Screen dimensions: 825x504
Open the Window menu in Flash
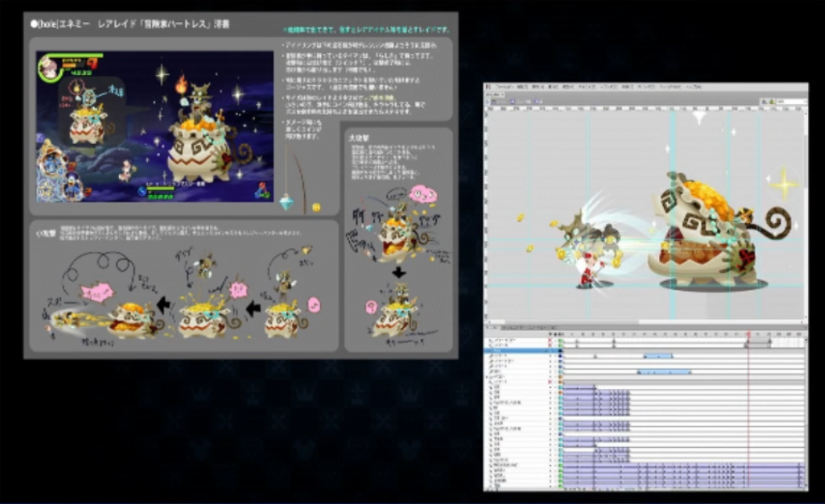670,87
